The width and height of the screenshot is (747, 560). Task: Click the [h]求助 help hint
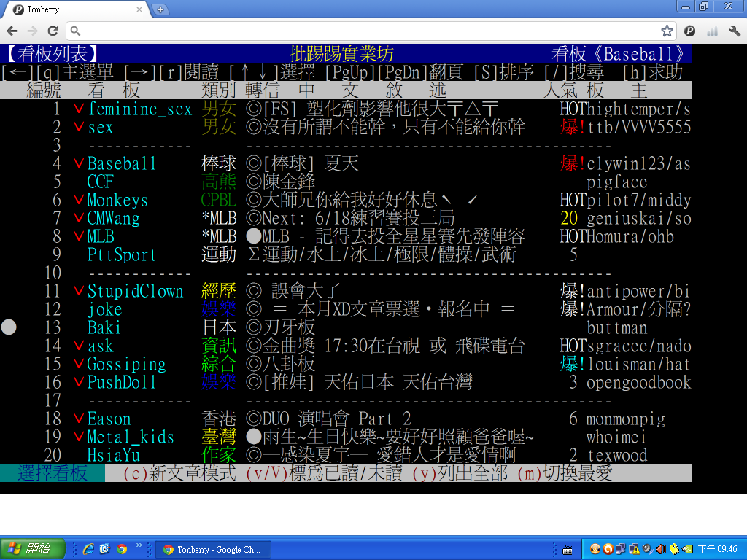(653, 72)
